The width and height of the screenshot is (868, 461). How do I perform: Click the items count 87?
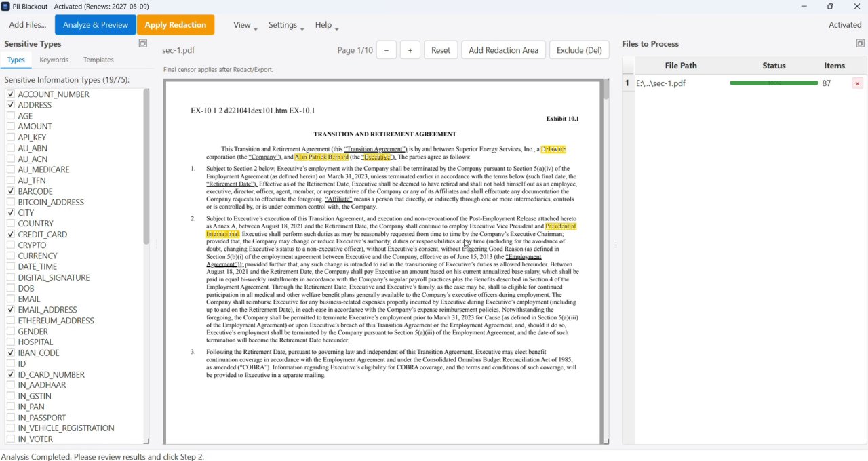[826, 83]
